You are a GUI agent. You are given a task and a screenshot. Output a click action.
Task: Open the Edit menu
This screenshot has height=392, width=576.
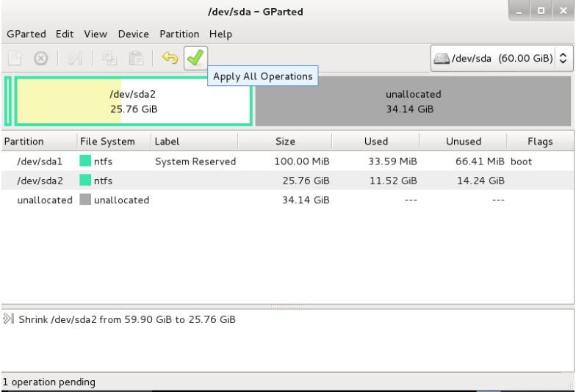point(65,34)
